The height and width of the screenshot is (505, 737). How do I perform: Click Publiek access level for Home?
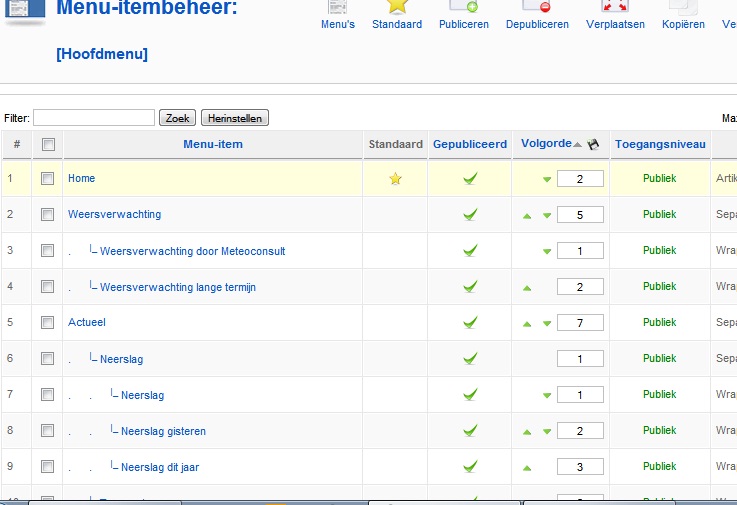pyautogui.click(x=659, y=178)
